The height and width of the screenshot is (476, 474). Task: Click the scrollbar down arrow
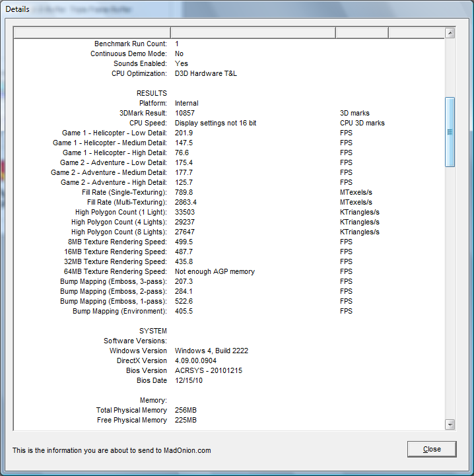450,425
